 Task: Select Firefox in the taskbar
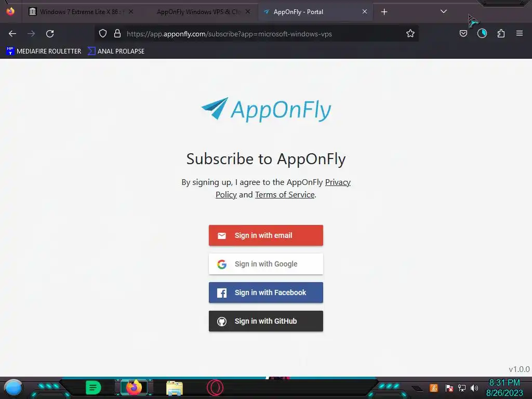tap(134, 388)
